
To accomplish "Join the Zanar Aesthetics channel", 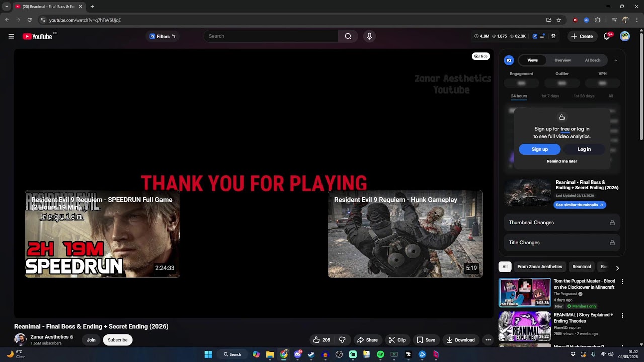I will point(91,340).
